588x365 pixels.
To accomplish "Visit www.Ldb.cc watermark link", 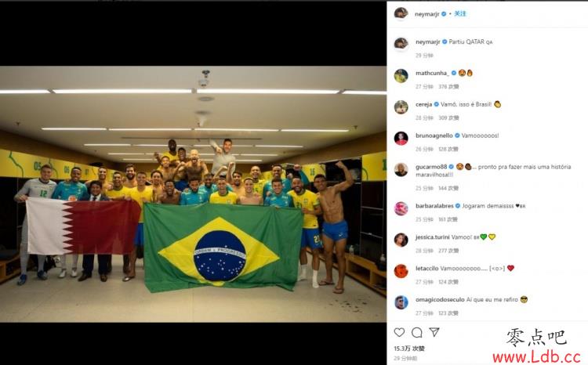I will click(536, 356).
